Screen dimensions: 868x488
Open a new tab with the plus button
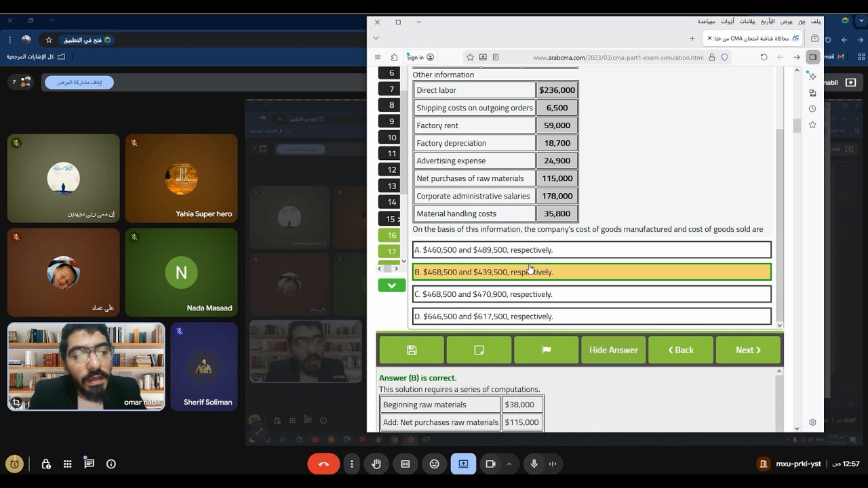click(x=692, y=39)
